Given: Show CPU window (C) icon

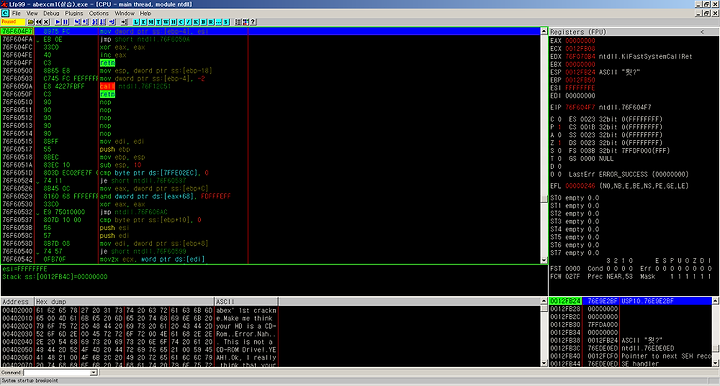Looking at the screenshot, I should (180, 22).
